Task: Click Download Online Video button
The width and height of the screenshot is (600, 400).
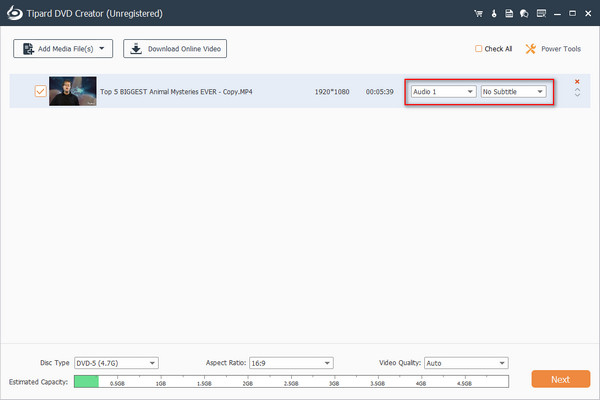Action: [x=175, y=49]
